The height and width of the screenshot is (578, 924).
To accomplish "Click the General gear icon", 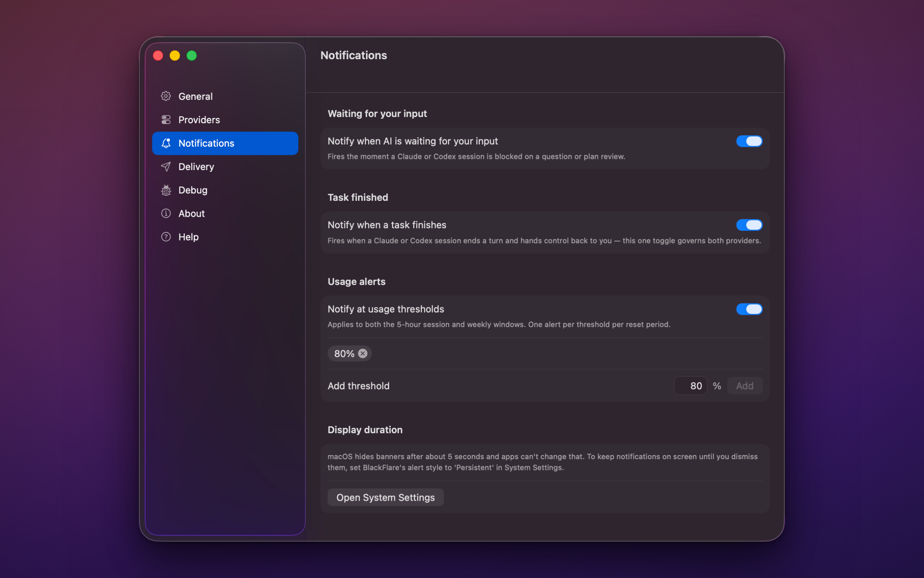I will click(166, 96).
